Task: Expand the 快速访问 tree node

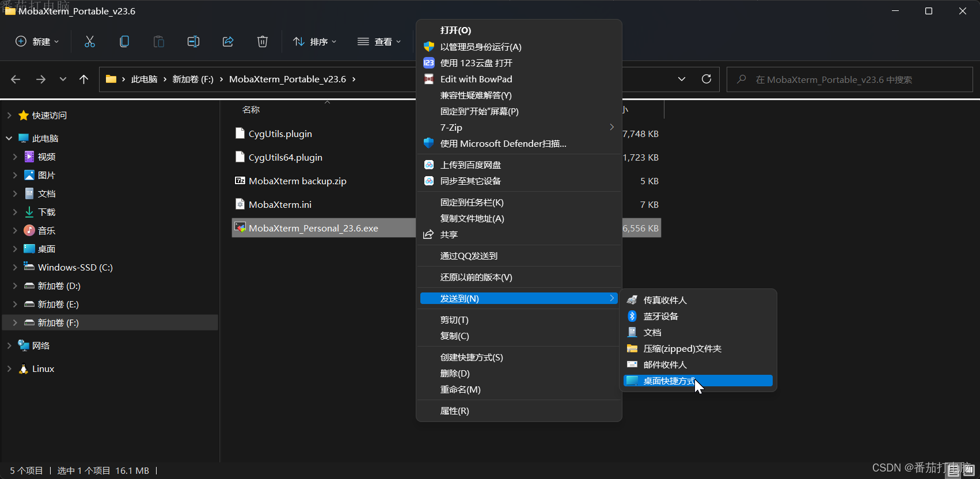Action: pos(9,116)
